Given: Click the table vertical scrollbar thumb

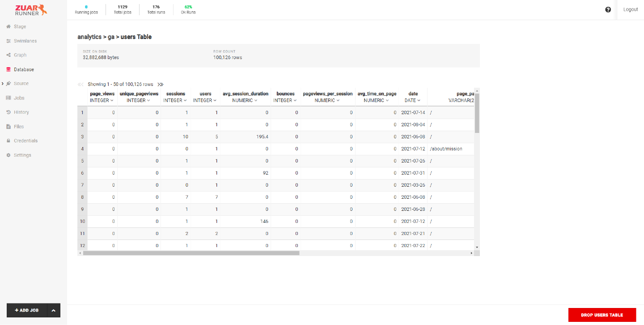Looking at the screenshot, I should (477, 113).
